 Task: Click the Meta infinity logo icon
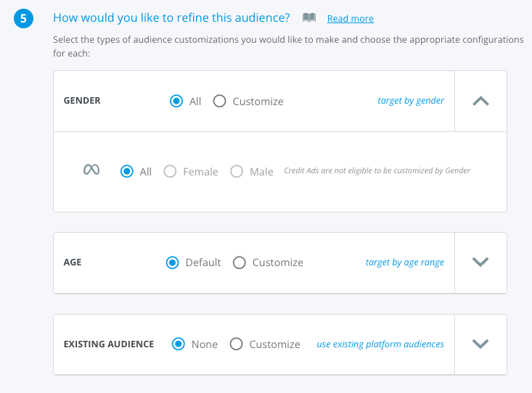(x=91, y=170)
